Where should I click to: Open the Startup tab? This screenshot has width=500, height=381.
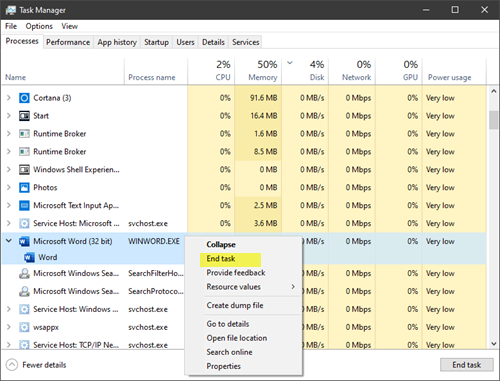pyautogui.click(x=156, y=42)
